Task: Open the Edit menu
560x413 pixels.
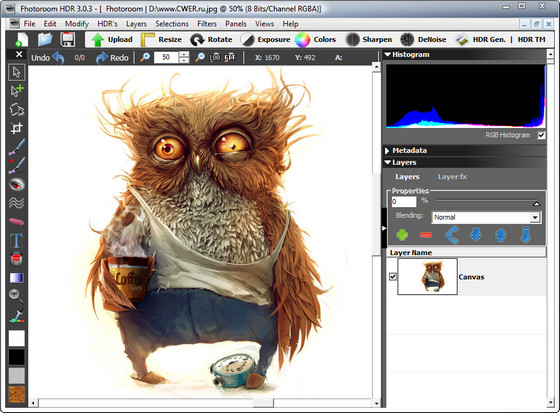Action: coord(50,24)
